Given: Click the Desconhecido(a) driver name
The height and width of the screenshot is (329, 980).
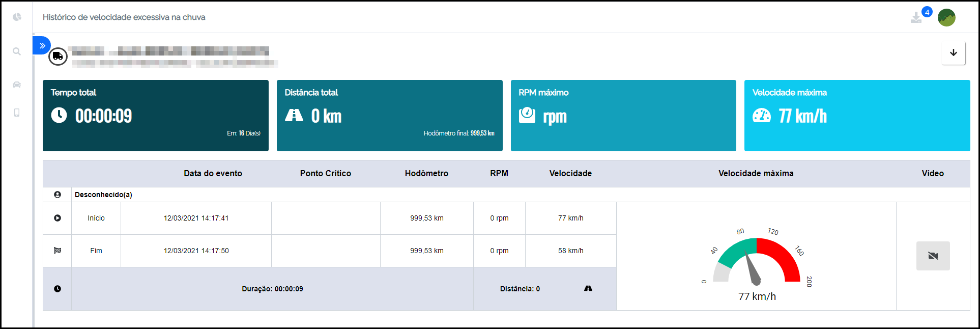Looking at the screenshot, I should (103, 195).
